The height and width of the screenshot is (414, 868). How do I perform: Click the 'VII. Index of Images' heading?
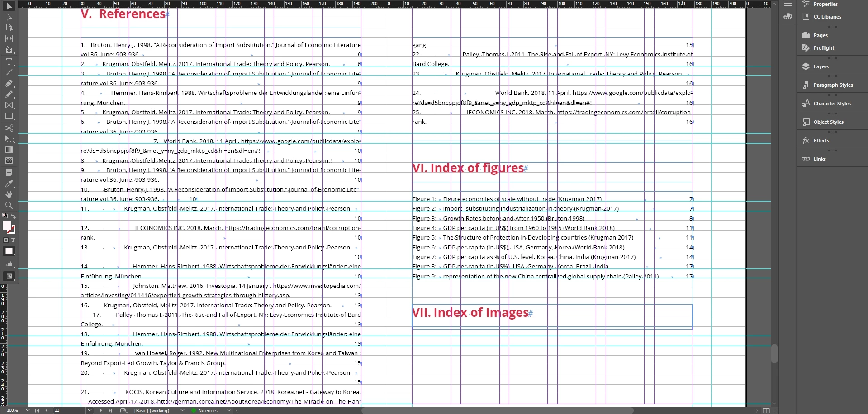(470, 313)
